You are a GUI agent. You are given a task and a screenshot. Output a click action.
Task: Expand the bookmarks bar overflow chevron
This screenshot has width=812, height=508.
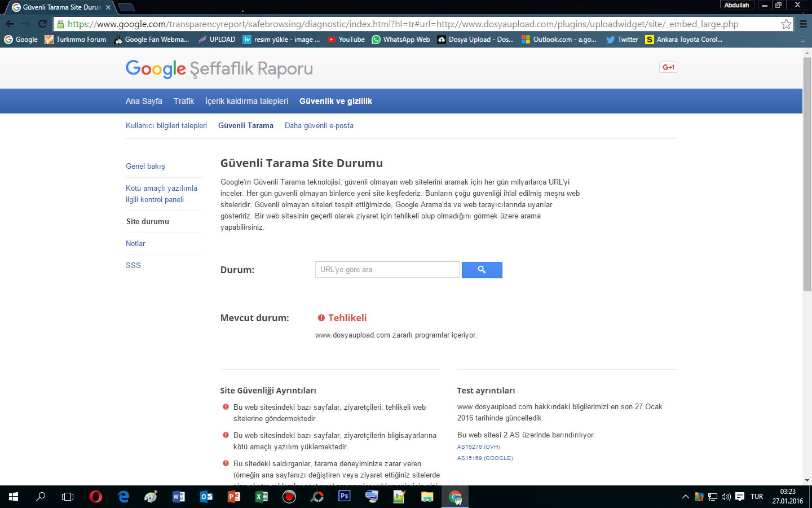coord(803,40)
